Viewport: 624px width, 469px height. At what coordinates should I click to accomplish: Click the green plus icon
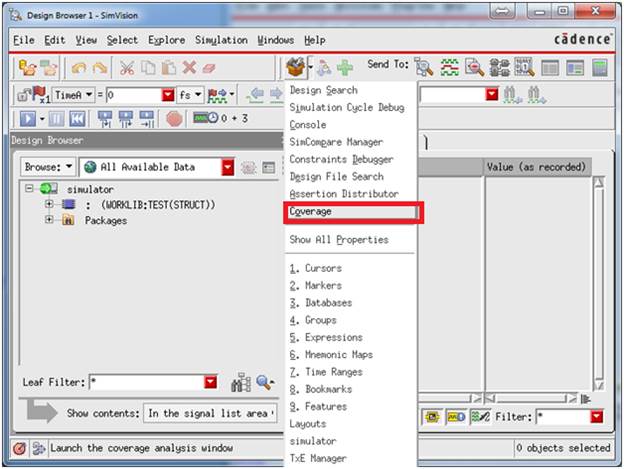(x=345, y=68)
